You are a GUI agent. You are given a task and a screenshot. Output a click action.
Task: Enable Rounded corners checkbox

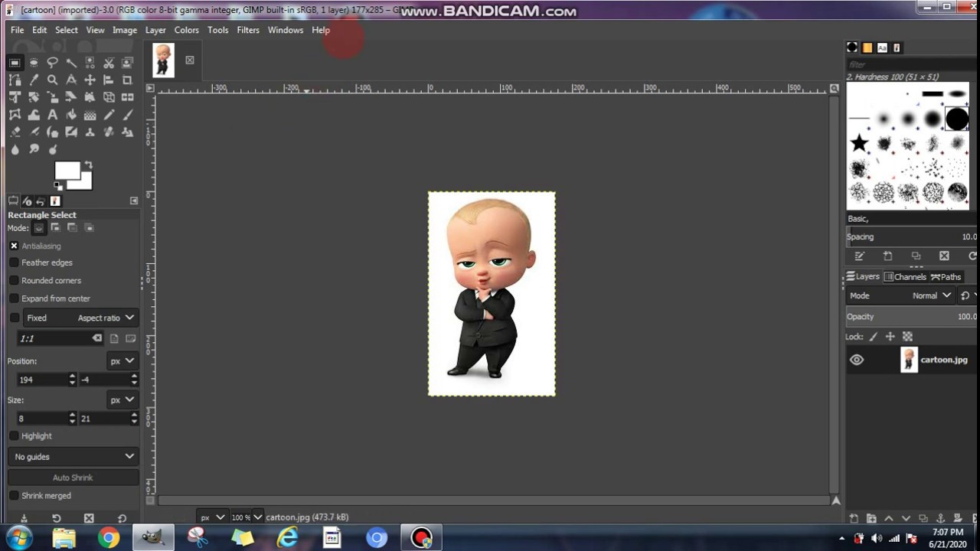[x=14, y=280]
